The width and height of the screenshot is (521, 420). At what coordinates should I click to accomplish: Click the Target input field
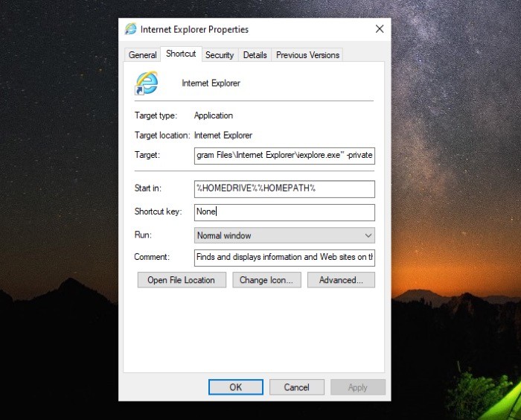coord(284,156)
